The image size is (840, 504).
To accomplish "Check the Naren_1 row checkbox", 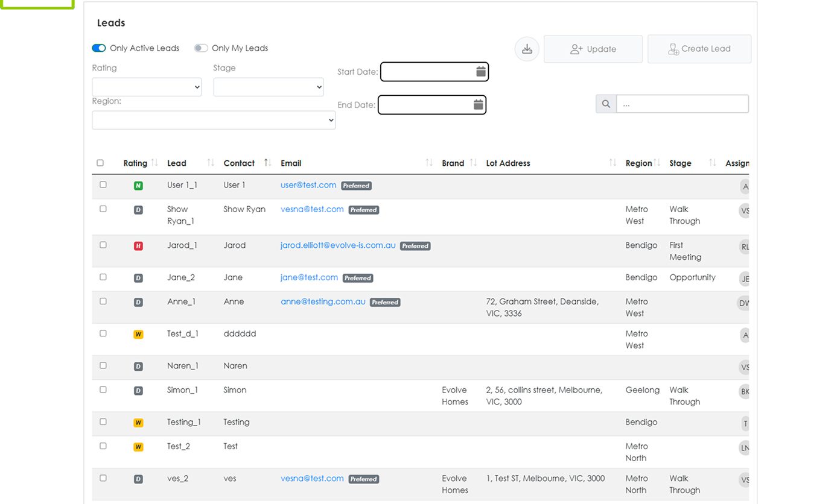I will coord(103,365).
